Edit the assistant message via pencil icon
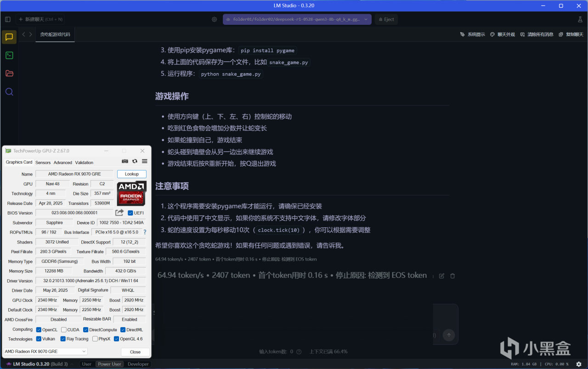The image size is (588, 369). tap(441, 276)
